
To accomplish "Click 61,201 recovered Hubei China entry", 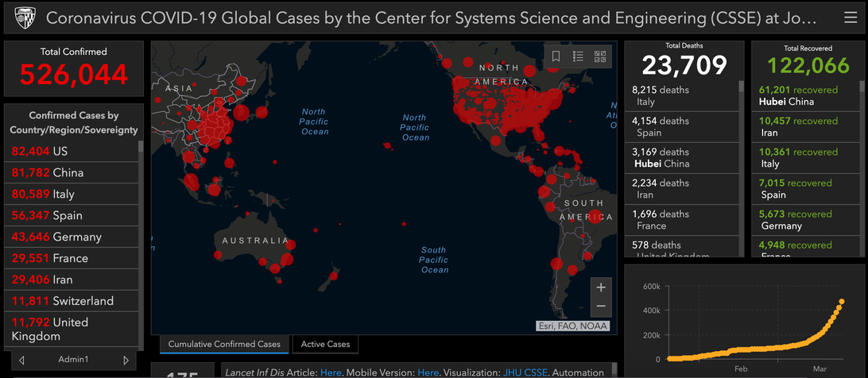I will 805,96.
